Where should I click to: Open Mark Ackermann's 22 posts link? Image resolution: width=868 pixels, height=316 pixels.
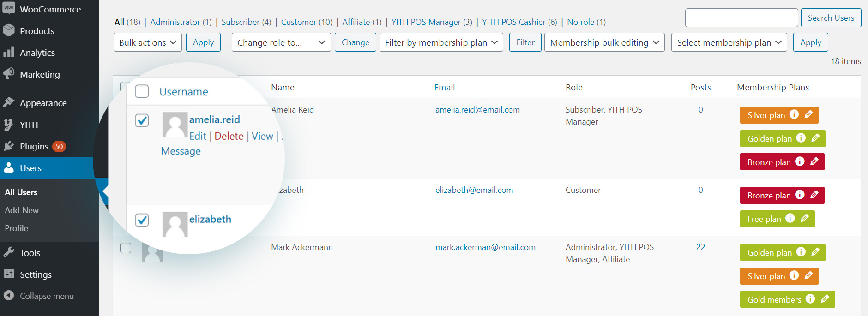700,247
